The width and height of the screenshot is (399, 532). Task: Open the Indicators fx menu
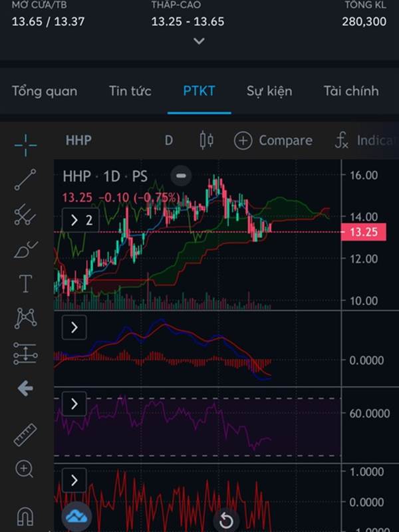(364, 140)
